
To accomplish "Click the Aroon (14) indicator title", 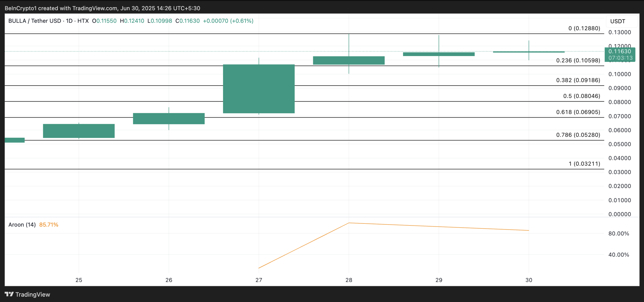I will pyautogui.click(x=22, y=225).
